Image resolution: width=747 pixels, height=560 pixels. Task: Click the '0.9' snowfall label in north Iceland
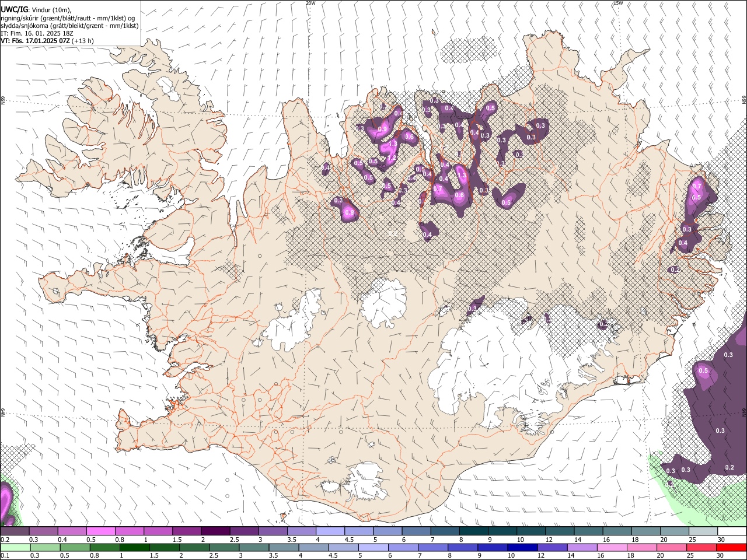383,129
